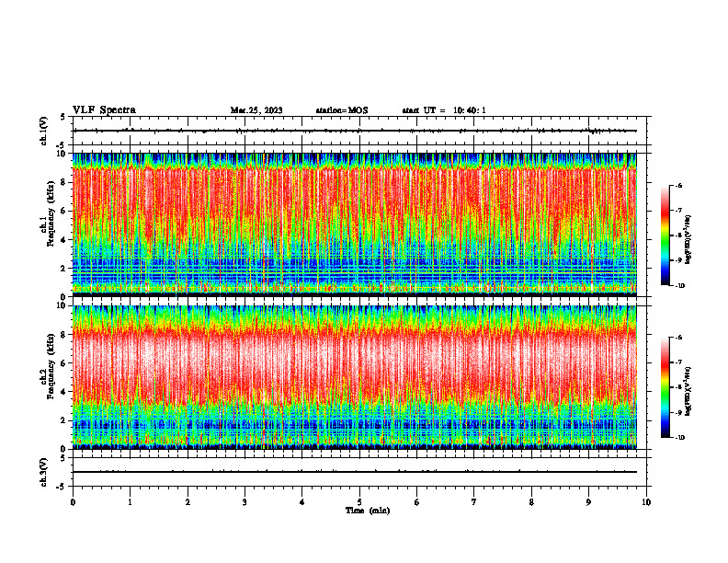Click the ch.1 voltage waveform trace
Screen dimensions: 728x563
click(355, 131)
